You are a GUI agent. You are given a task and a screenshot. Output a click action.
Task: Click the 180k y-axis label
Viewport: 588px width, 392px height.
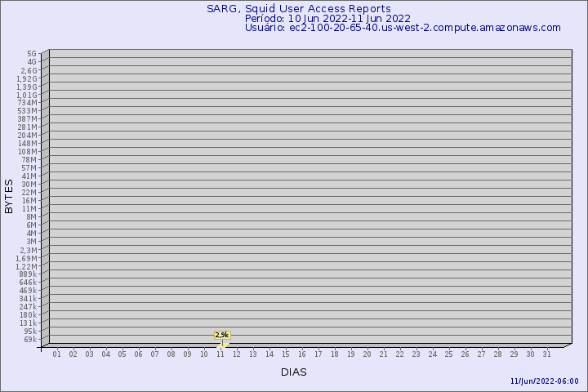pyautogui.click(x=28, y=315)
